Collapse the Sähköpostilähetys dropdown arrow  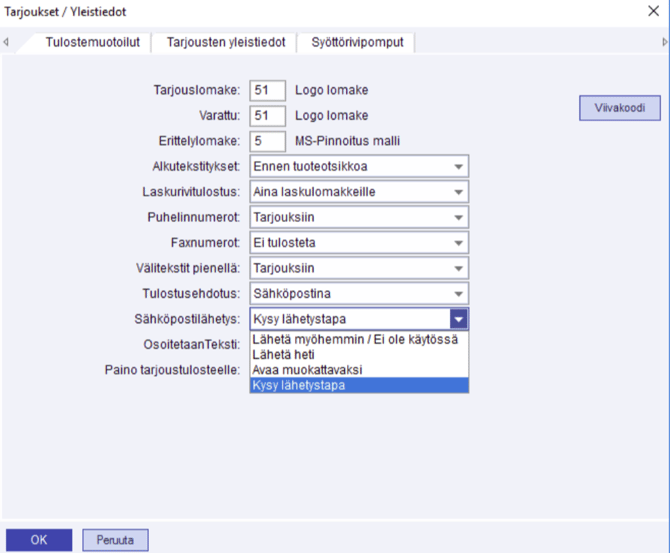tap(458, 319)
